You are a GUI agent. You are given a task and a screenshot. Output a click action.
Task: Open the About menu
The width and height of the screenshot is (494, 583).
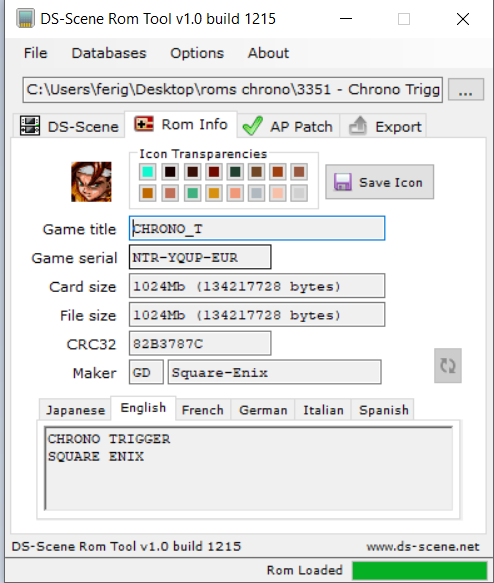pyautogui.click(x=268, y=53)
